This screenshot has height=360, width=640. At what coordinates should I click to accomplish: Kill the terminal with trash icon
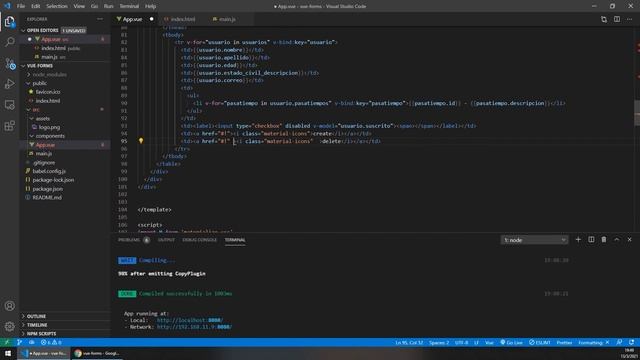pyautogui.click(x=604, y=240)
